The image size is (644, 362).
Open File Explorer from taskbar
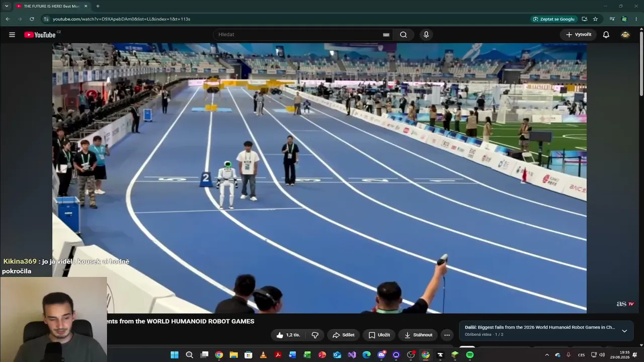pyautogui.click(x=233, y=355)
